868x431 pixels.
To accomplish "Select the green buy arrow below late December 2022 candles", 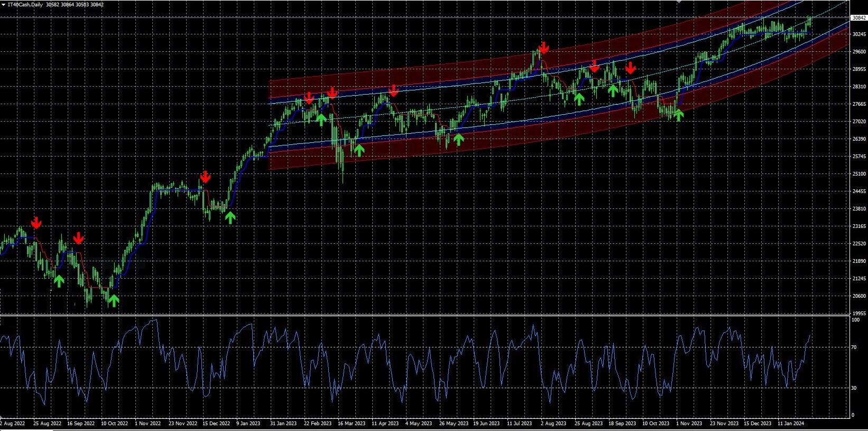I will pos(230,217).
